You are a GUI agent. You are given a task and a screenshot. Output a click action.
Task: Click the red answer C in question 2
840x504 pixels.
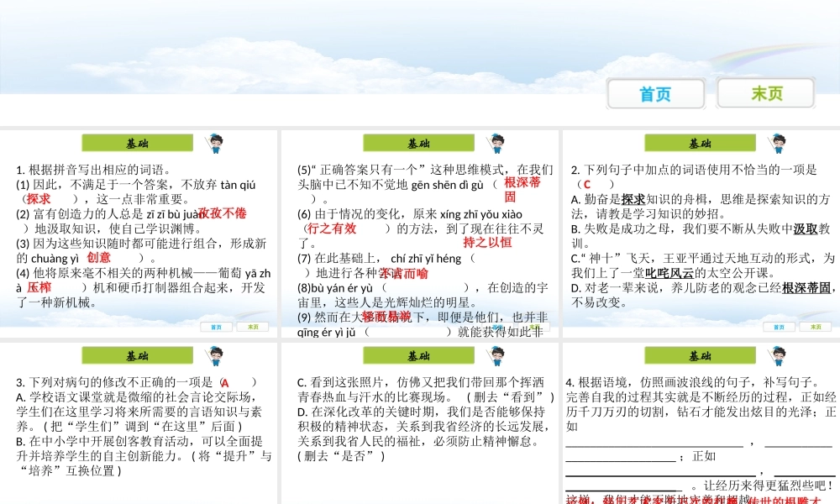587,185
